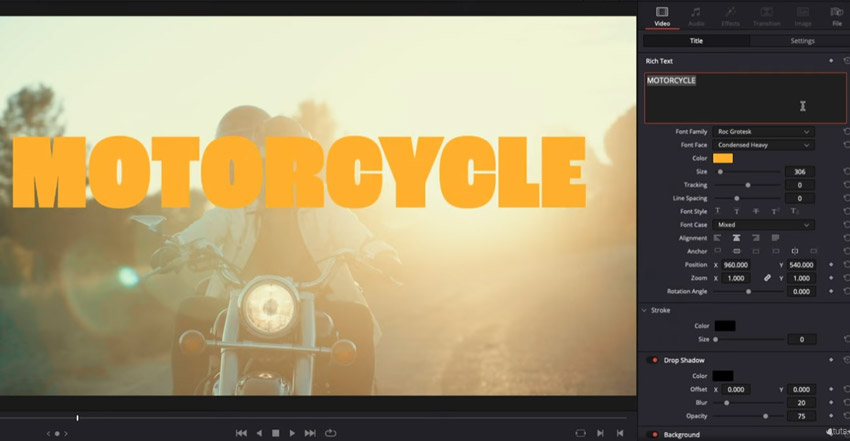Add keyframe for Zoom
Screen dimensions: 850x441
[x=831, y=278]
